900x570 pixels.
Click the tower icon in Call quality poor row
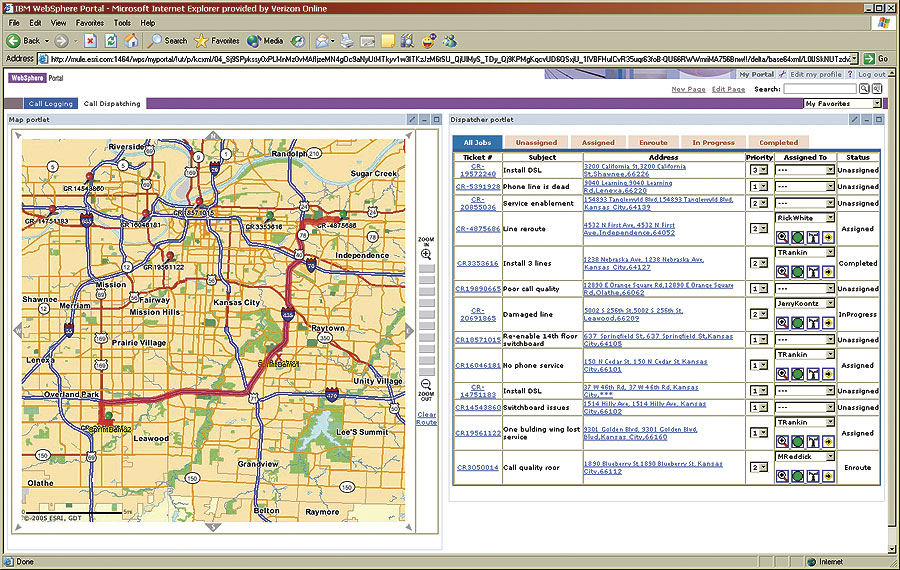tap(814, 476)
